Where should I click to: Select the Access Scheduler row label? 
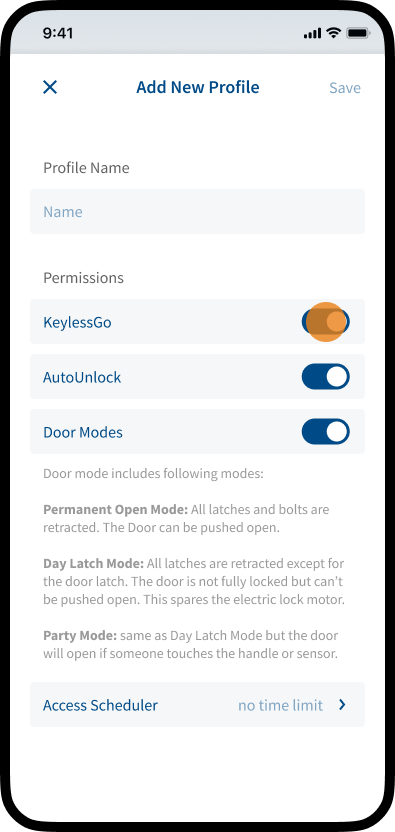pos(100,705)
